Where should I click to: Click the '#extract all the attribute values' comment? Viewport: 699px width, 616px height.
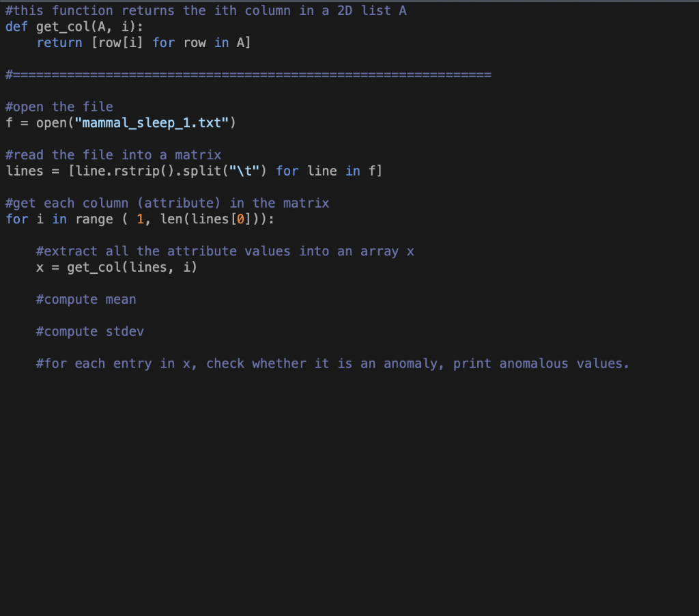225,251
